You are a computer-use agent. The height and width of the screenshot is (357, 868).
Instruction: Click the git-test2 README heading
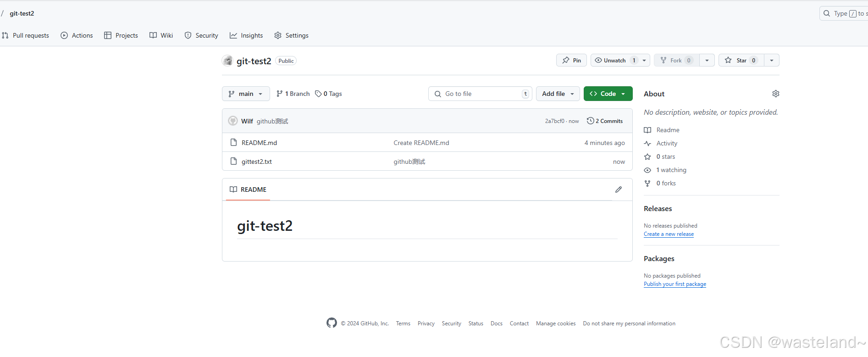[265, 226]
